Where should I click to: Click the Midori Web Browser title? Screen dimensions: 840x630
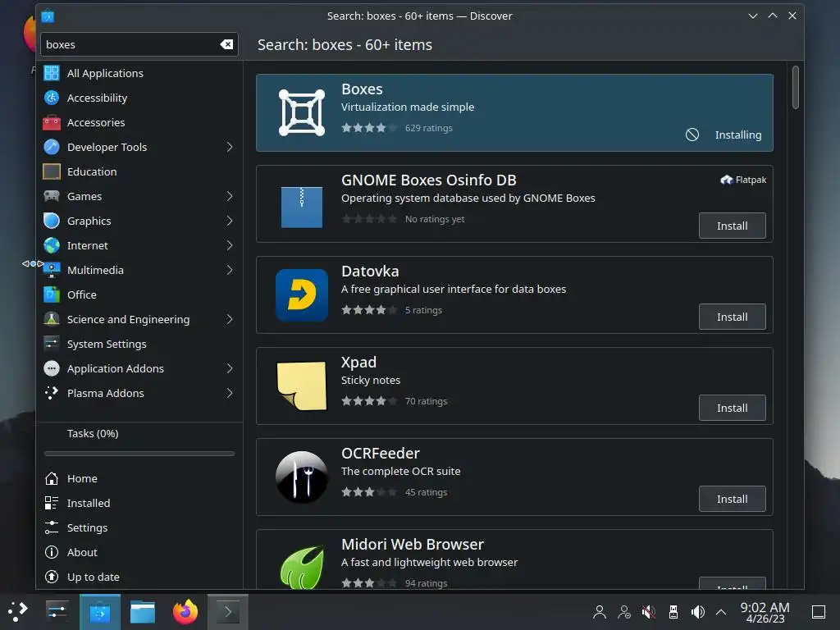413,545
